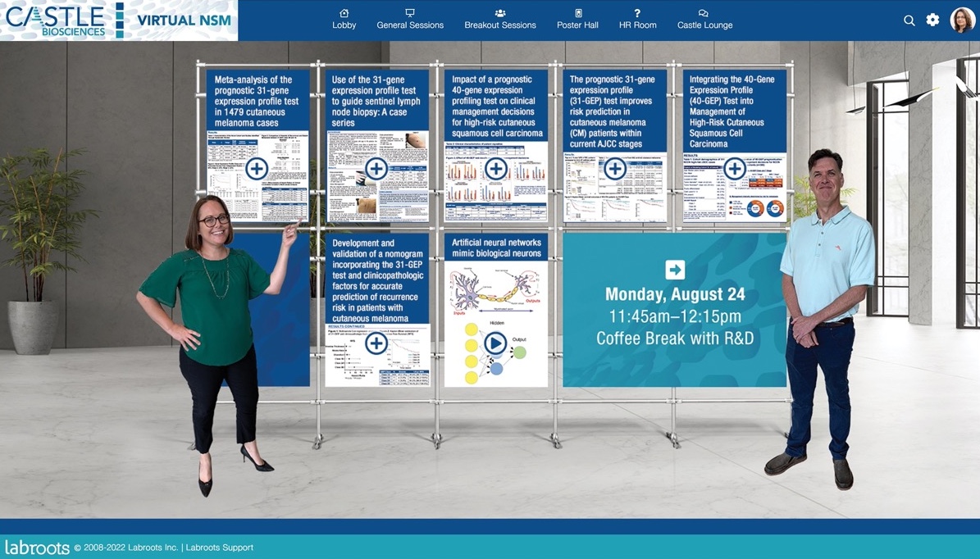Go to General Sessions
980x559 pixels.
[x=410, y=20]
